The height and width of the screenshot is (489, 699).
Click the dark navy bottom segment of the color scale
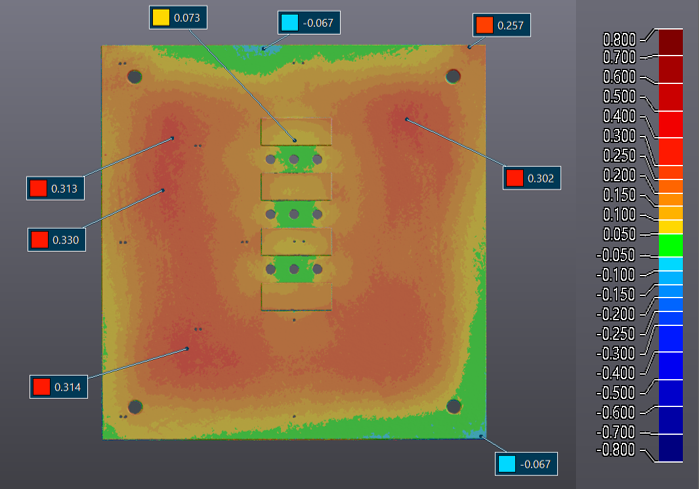point(670,448)
